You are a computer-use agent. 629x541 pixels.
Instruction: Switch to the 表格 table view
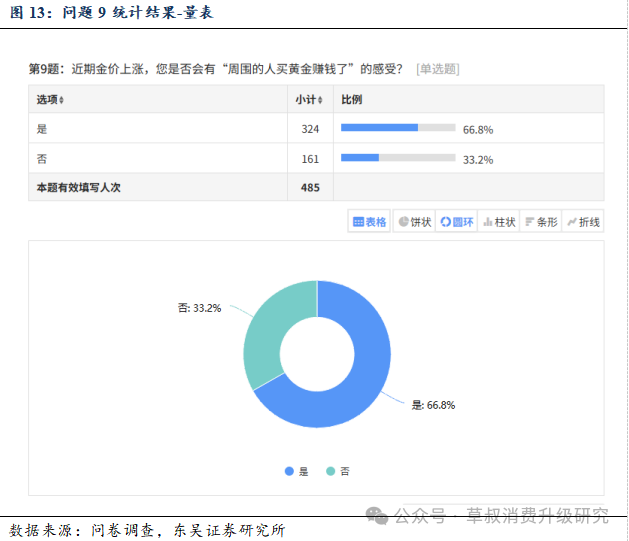pyautogui.click(x=369, y=221)
